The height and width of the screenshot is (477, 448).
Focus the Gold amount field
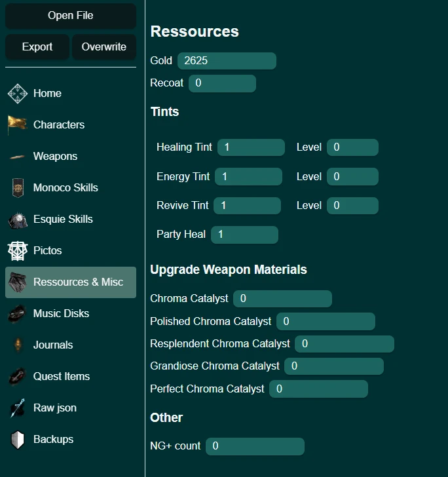227,61
